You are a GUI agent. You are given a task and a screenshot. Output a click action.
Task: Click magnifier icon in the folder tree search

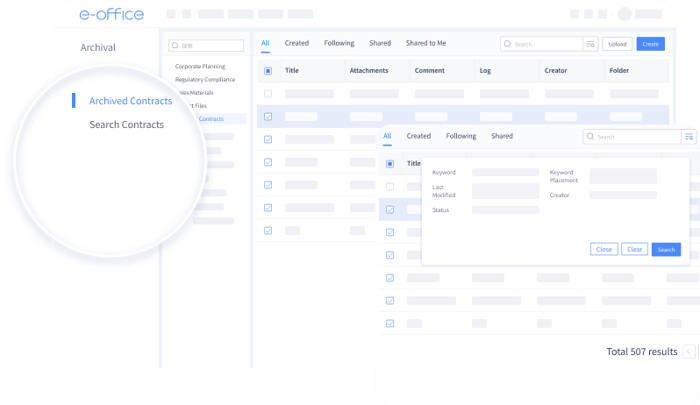[x=175, y=46]
